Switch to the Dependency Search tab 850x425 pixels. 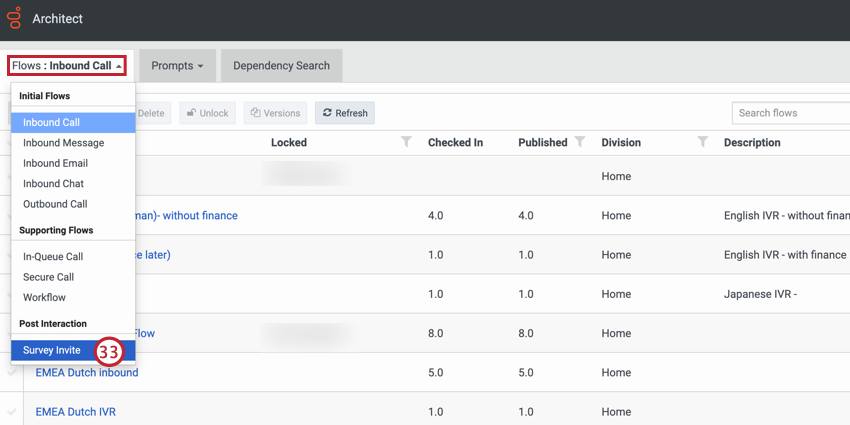coord(281,66)
